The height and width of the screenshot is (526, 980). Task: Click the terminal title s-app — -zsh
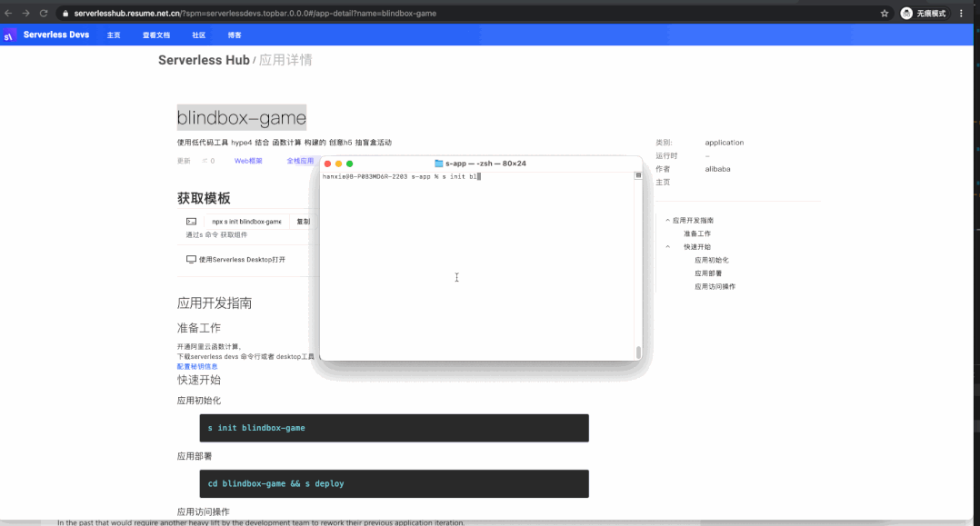click(485, 164)
